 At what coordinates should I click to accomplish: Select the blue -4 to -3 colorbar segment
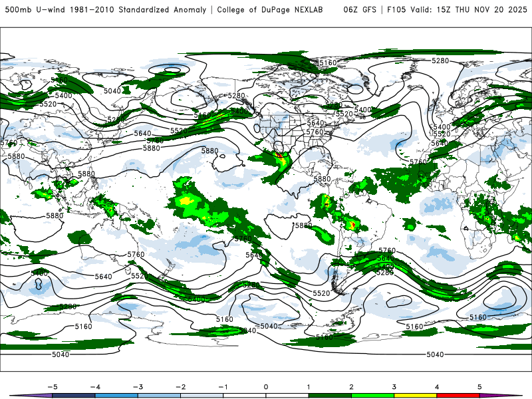(x=116, y=396)
